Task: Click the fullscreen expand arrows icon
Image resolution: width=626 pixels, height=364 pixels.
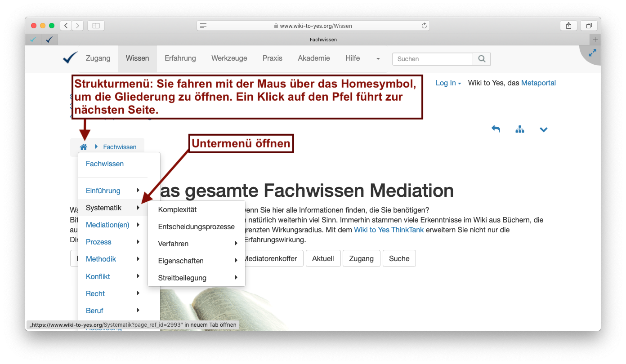Action: 592,53
